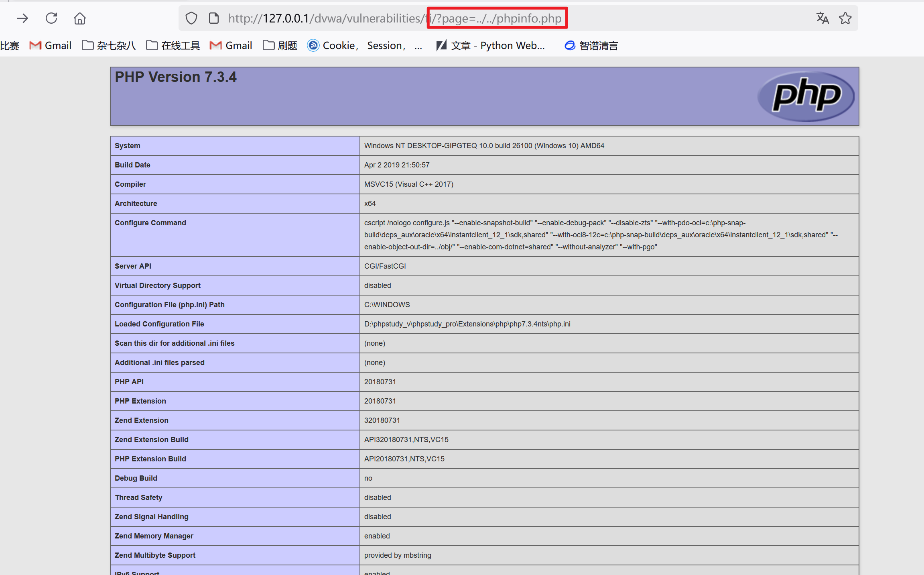This screenshot has height=575, width=924.
Task: Click the PHP Version 7.3.4 heading
Action: (x=176, y=77)
